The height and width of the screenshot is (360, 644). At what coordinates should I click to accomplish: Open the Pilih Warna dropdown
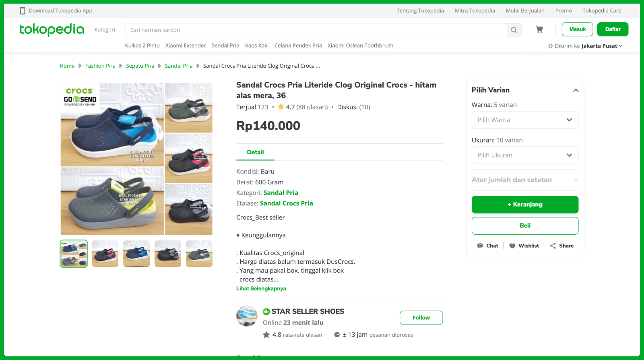[525, 120]
